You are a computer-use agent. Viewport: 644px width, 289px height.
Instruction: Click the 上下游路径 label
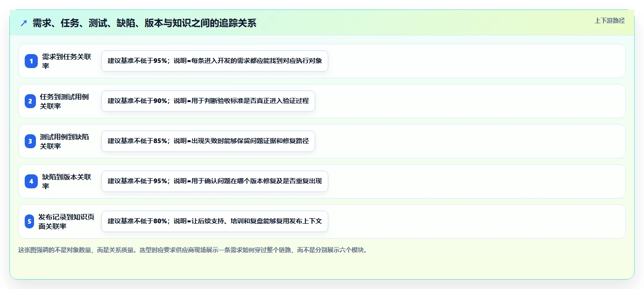pyautogui.click(x=609, y=21)
